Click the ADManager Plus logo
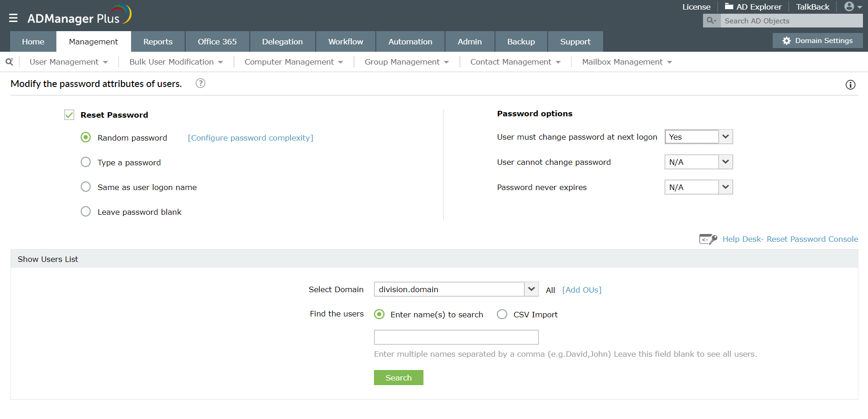This screenshot has height=419, width=868. click(x=79, y=15)
